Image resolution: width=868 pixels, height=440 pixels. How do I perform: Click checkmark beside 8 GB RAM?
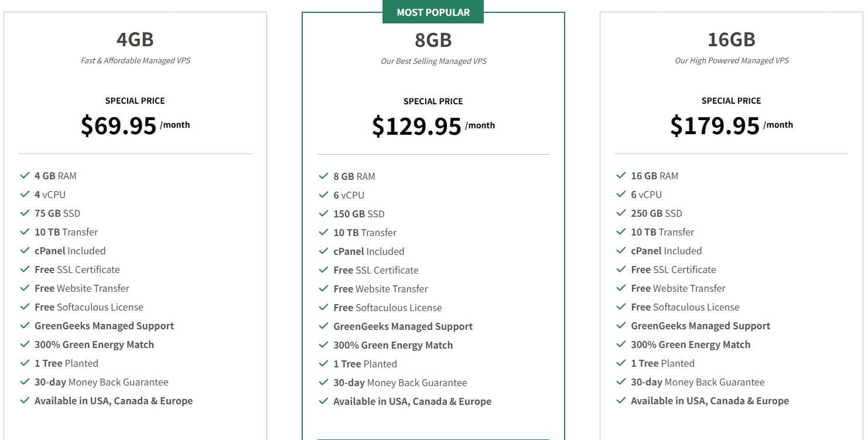323,176
